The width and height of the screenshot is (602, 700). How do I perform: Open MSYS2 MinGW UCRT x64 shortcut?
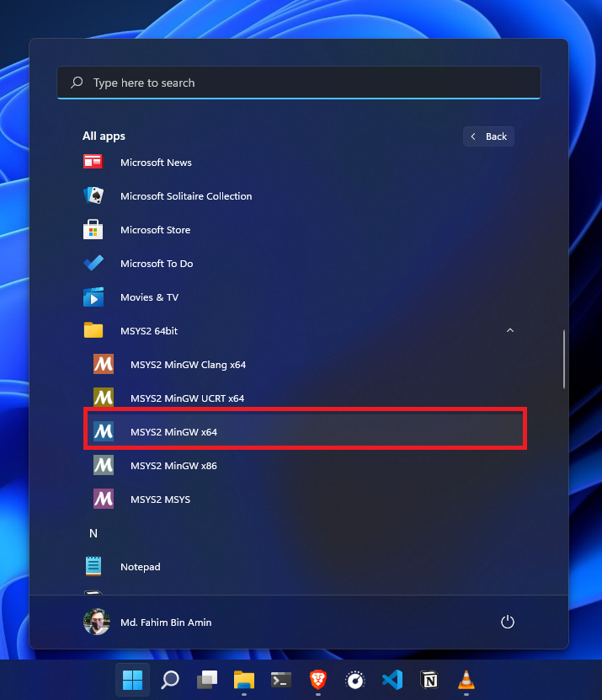(187, 398)
